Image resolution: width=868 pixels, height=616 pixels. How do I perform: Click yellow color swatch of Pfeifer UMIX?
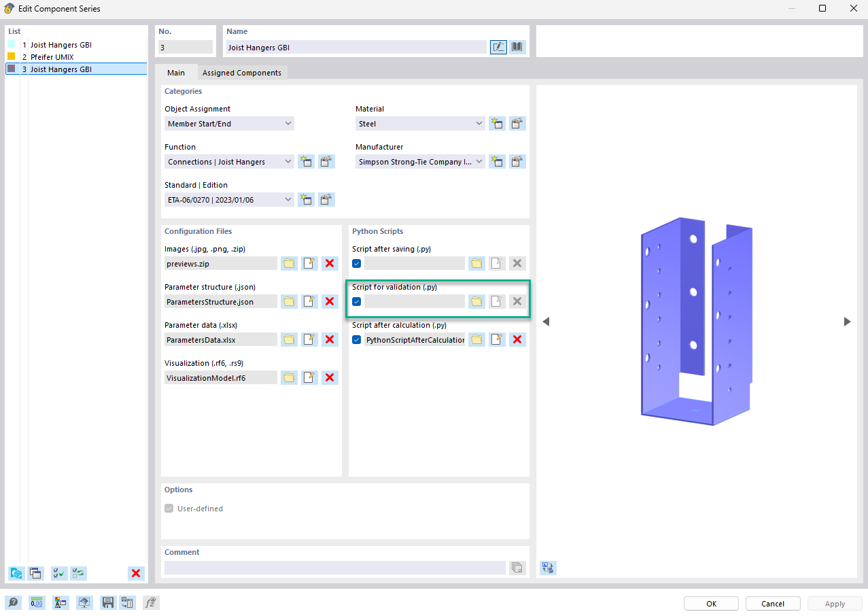click(12, 56)
